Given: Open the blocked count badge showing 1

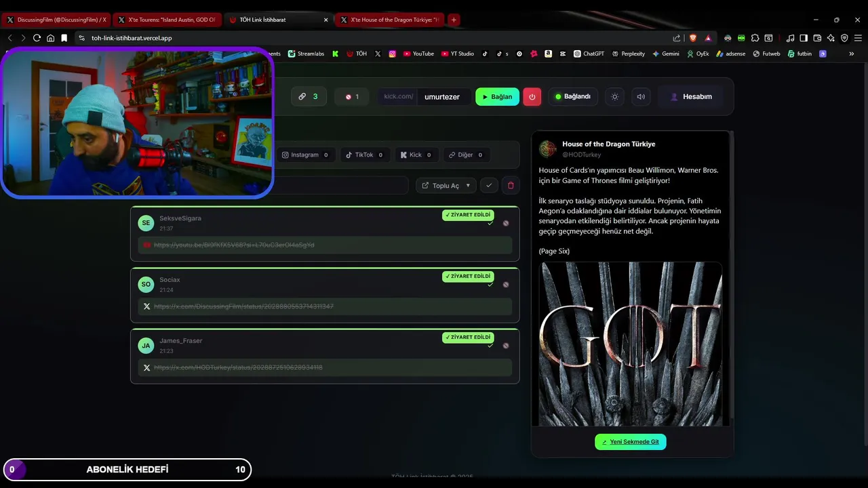Looking at the screenshot, I should point(351,96).
